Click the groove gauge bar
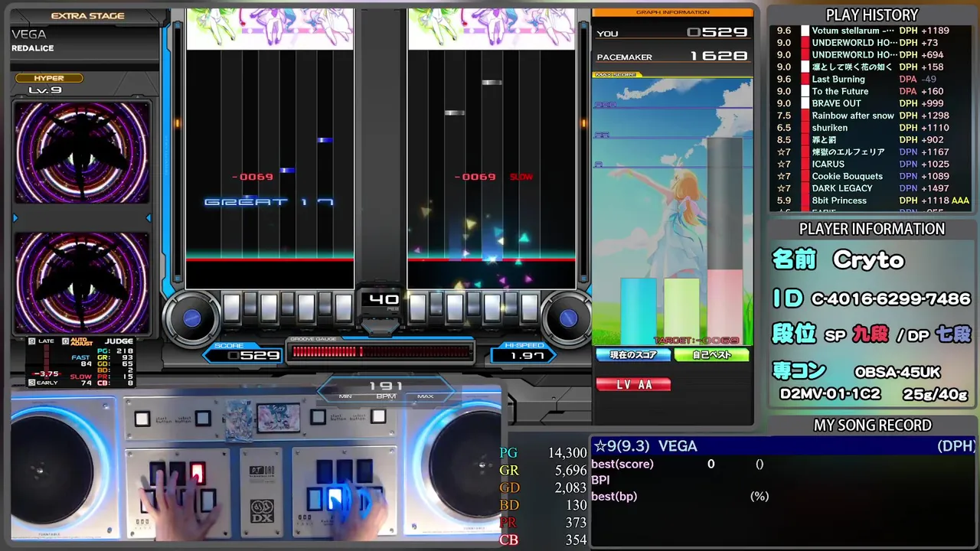Viewport: 980px width, 551px height. pos(381,352)
